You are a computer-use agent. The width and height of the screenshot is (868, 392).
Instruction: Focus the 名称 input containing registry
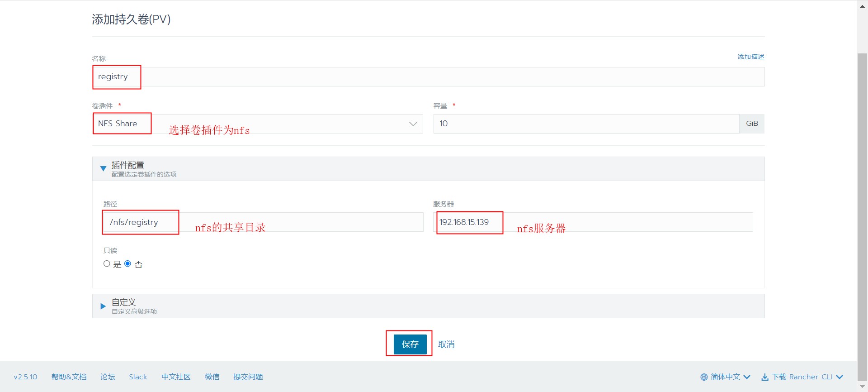[428, 76]
